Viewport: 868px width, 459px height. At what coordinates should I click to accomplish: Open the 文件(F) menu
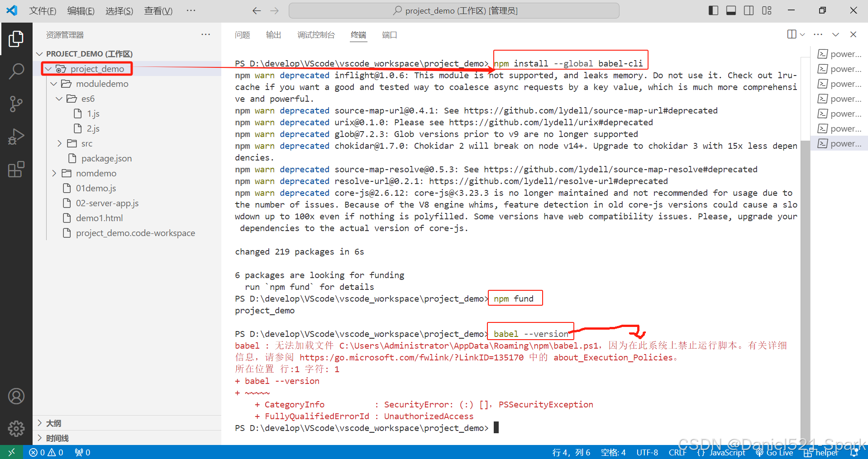(x=43, y=11)
